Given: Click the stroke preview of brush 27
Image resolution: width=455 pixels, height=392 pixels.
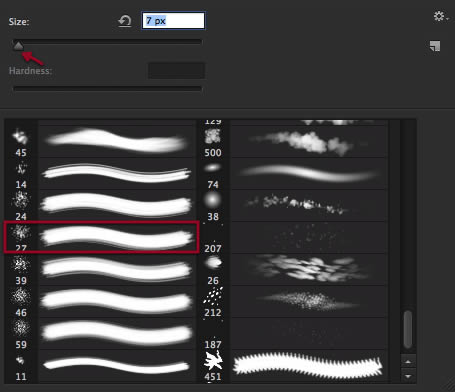Looking at the screenshot, I should pos(117,237).
